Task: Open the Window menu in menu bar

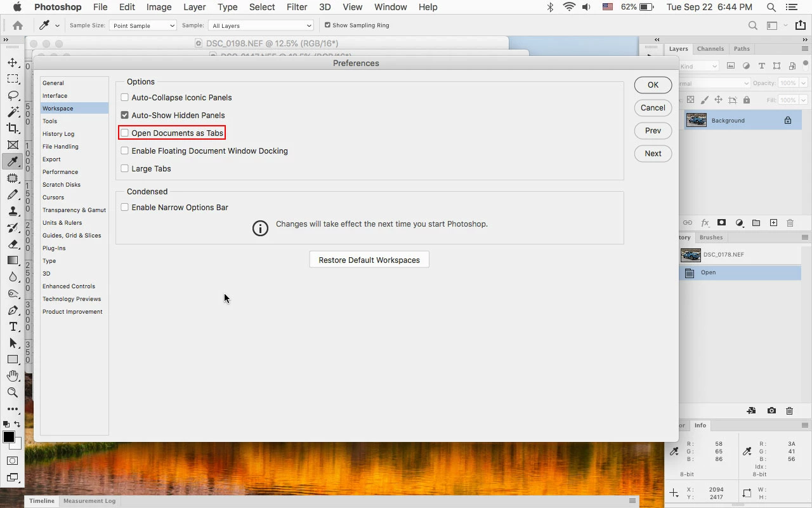Action: pyautogui.click(x=390, y=7)
